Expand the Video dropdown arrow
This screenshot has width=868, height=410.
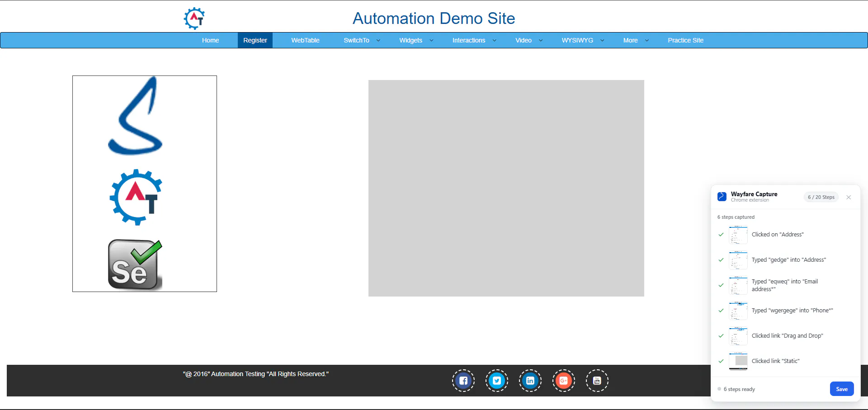pyautogui.click(x=541, y=40)
